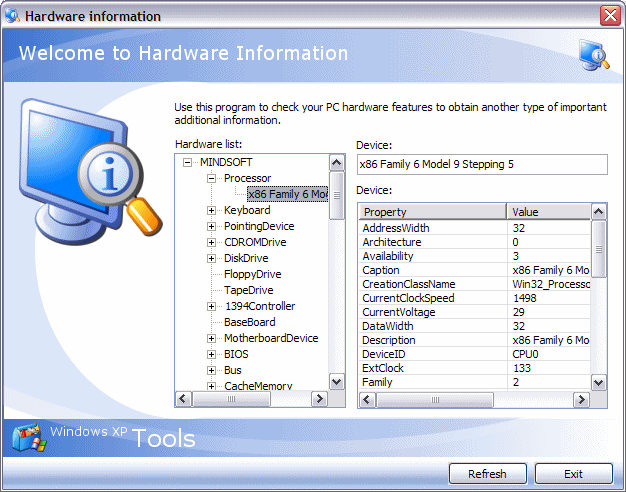Select the MINDSOFT computer name
Screen dimensions: 626x492
click(226, 162)
